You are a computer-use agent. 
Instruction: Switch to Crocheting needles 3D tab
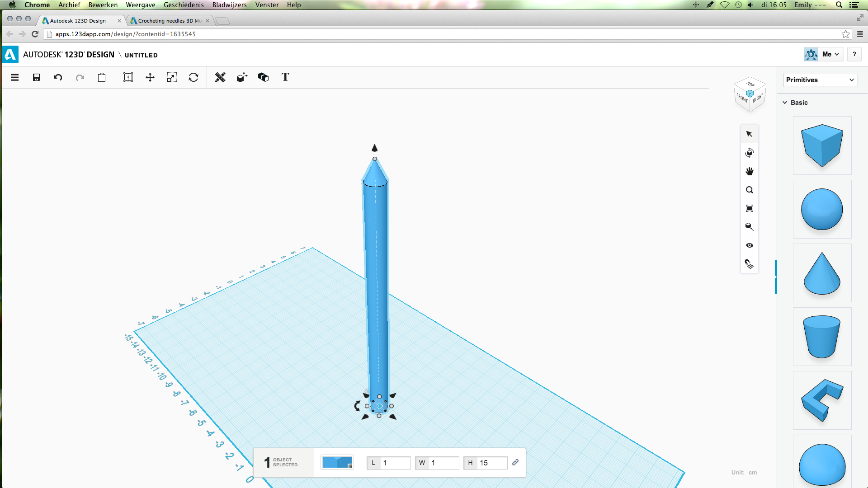pos(170,21)
